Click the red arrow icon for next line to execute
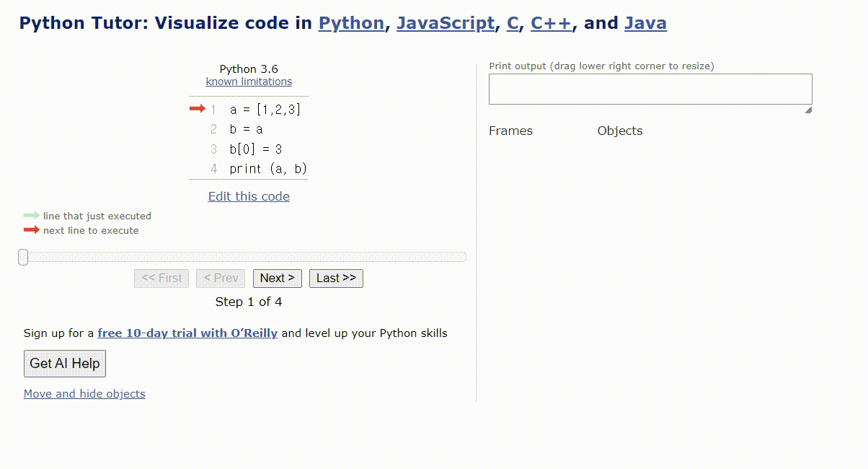The width and height of the screenshot is (868, 469). 32,230
